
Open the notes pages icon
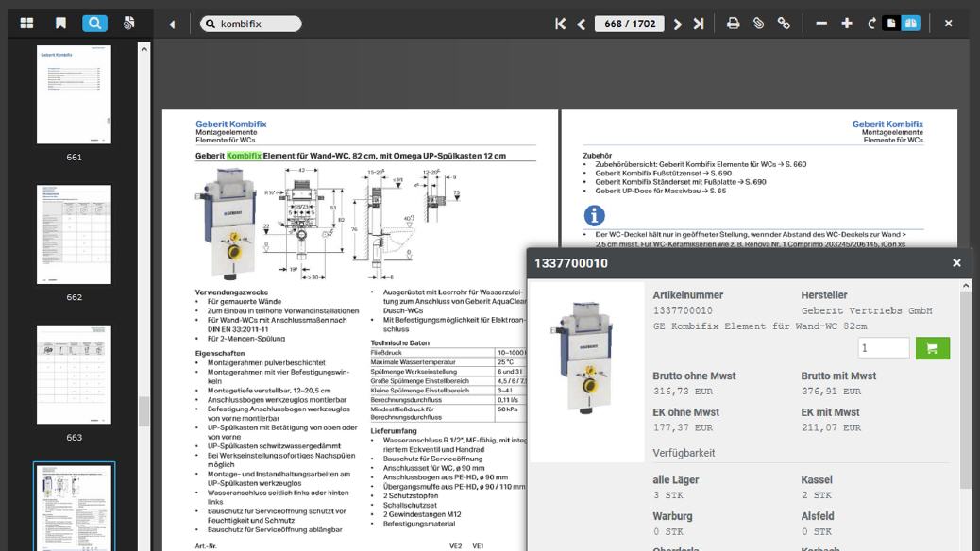click(128, 23)
